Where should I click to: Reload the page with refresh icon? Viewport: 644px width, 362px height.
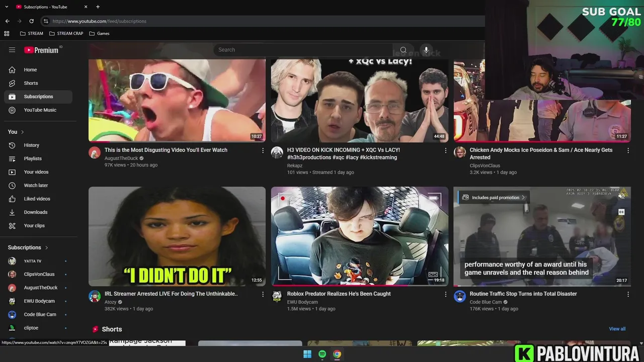coord(31,21)
